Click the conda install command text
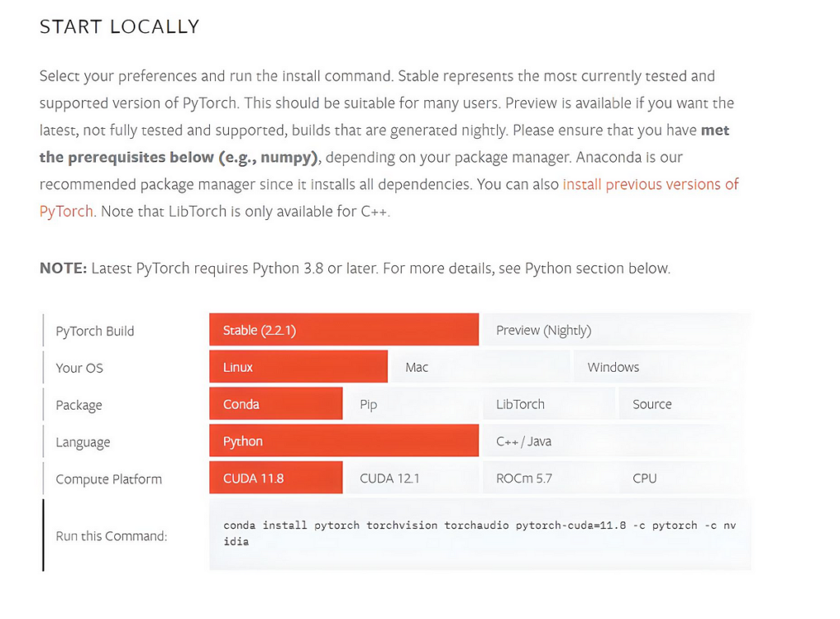The height and width of the screenshot is (619, 840). 479,533
